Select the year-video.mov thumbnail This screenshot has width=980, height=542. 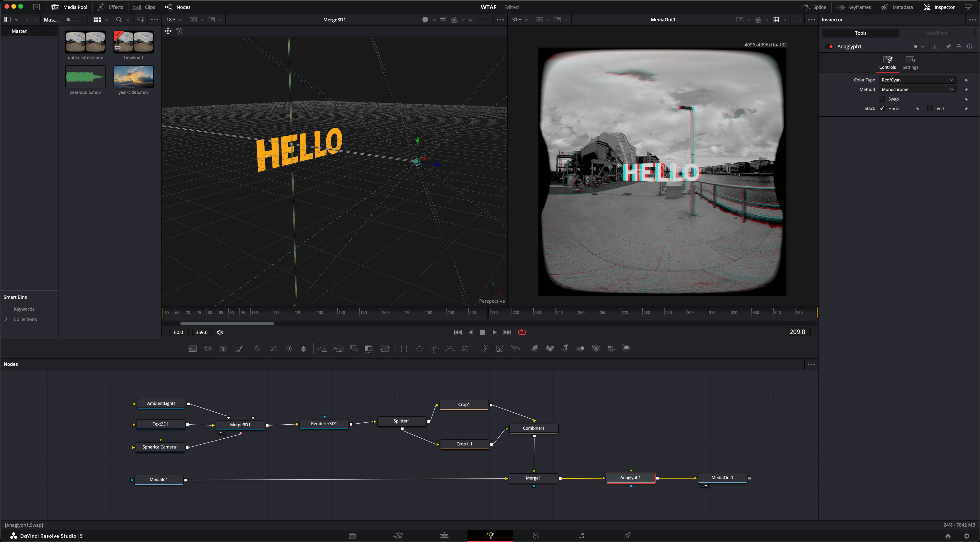coord(133,77)
